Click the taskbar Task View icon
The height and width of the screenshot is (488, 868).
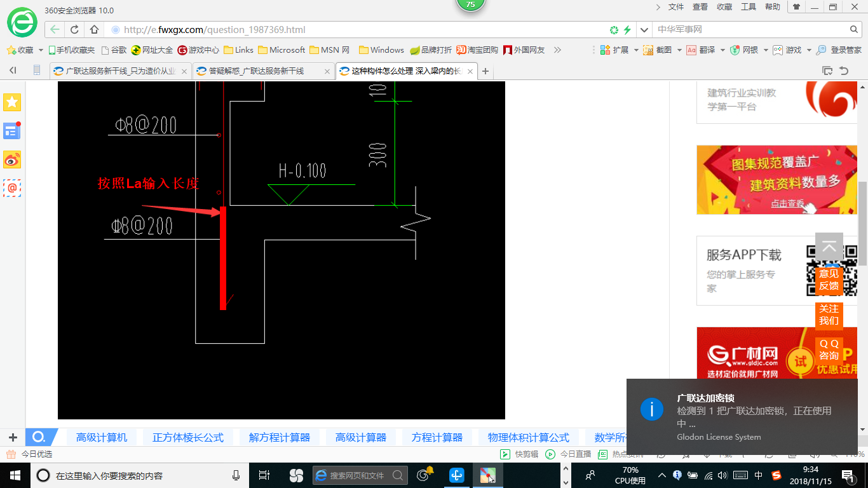point(264,475)
